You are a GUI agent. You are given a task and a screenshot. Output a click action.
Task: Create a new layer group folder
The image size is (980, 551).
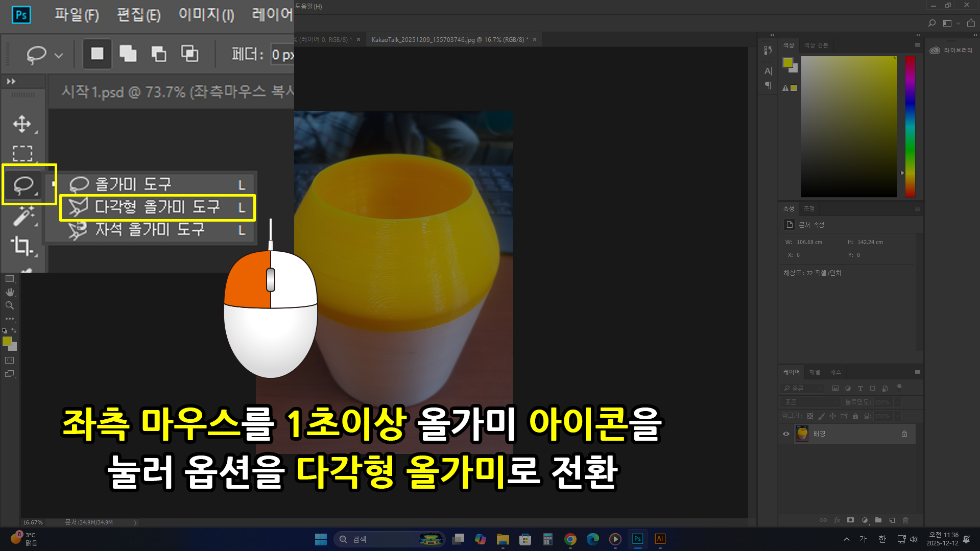(x=878, y=520)
